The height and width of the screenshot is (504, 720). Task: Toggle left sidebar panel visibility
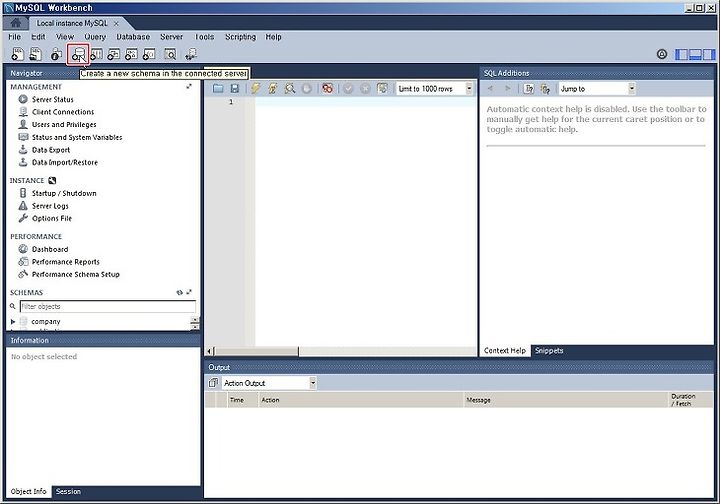pyautogui.click(x=681, y=54)
